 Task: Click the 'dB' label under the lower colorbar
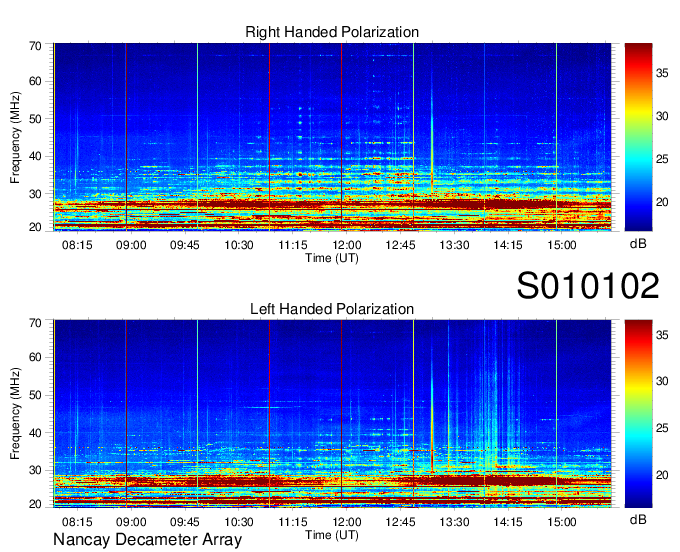click(638, 519)
